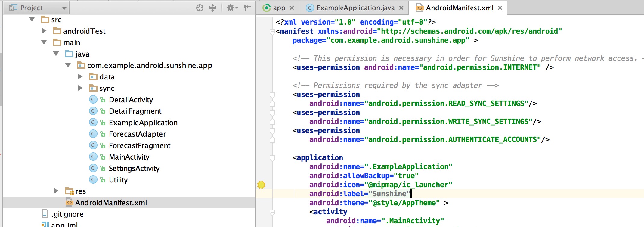The image size is (644, 227).
Task: Click the lock icon beside ExampleApplication
Action: coord(103,123)
